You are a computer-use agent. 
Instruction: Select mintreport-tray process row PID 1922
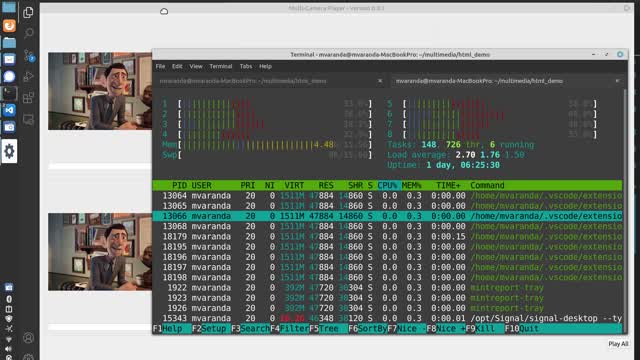pyautogui.click(x=387, y=287)
